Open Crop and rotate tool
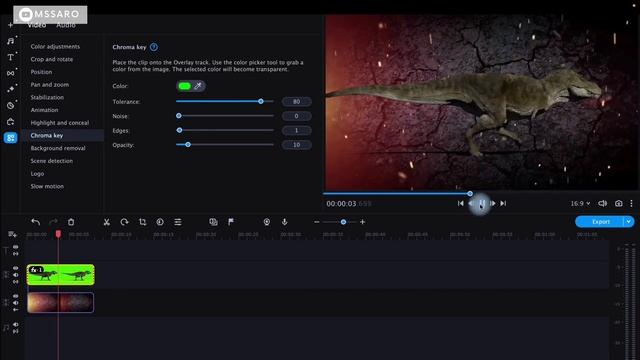This screenshot has height=360, width=640. pos(51,59)
